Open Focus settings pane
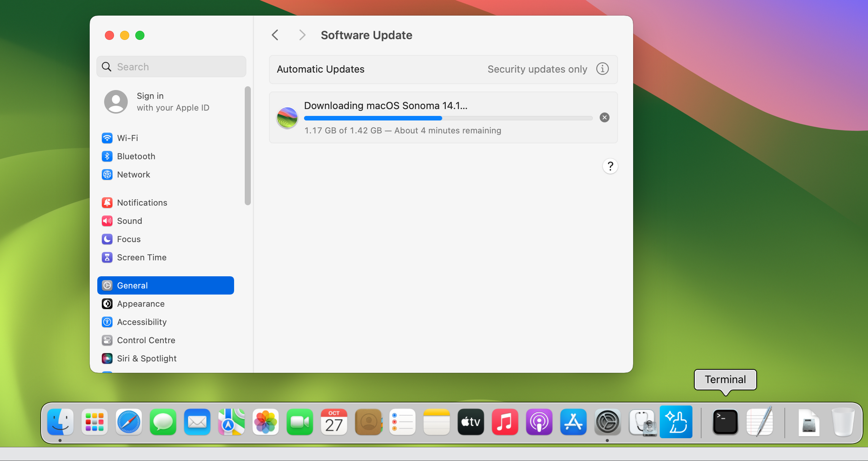868x461 pixels. (x=165, y=239)
